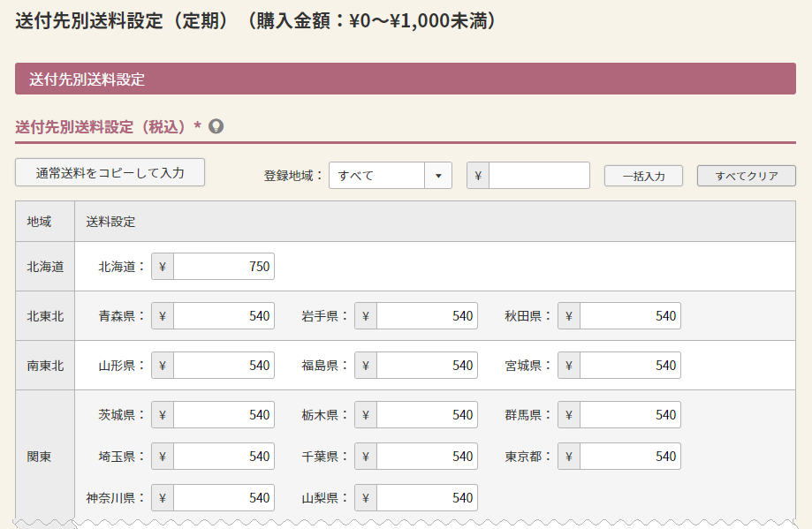Click the 北海道 region row header cell

tap(45, 267)
